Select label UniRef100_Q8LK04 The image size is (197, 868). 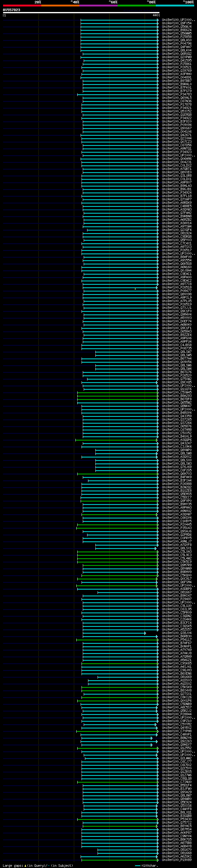tap(177, 50)
